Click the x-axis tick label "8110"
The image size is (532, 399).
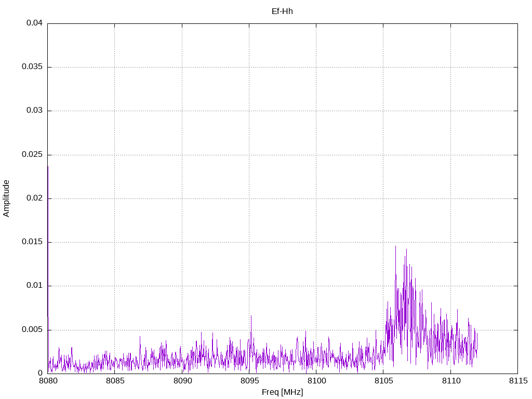coord(451,381)
